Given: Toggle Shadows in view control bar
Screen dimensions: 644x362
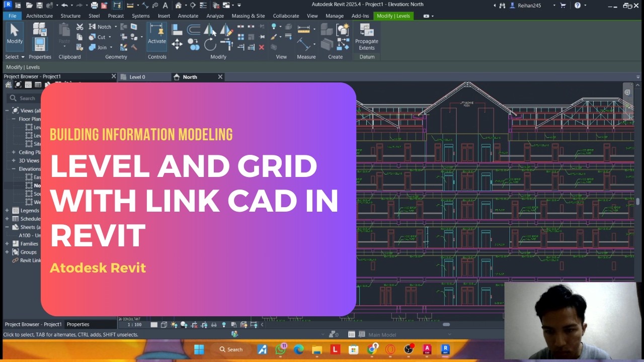Looking at the screenshot, I should coord(184,325).
